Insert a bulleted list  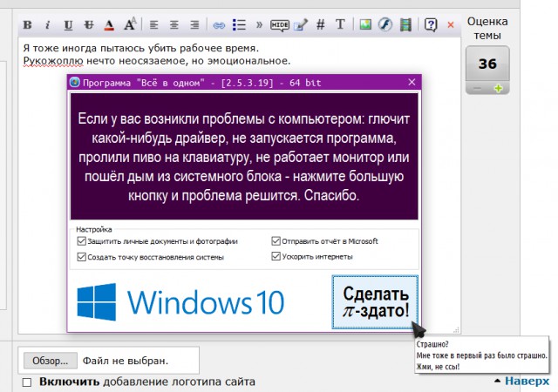tap(239, 25)
